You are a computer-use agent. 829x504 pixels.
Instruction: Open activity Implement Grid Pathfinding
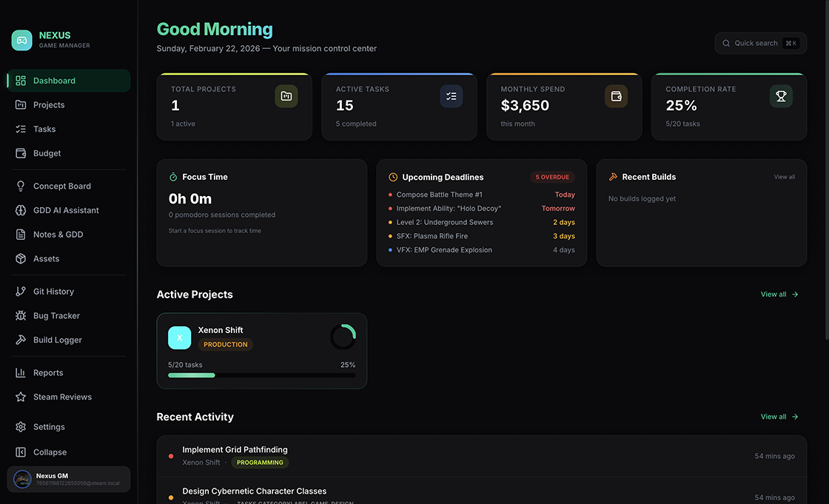tap(482, 456)
